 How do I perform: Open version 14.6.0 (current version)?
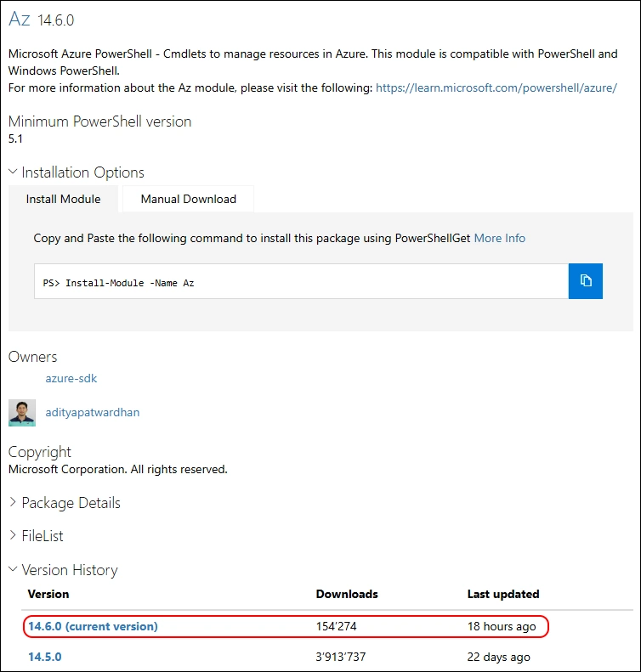click(x=93, y=626)
